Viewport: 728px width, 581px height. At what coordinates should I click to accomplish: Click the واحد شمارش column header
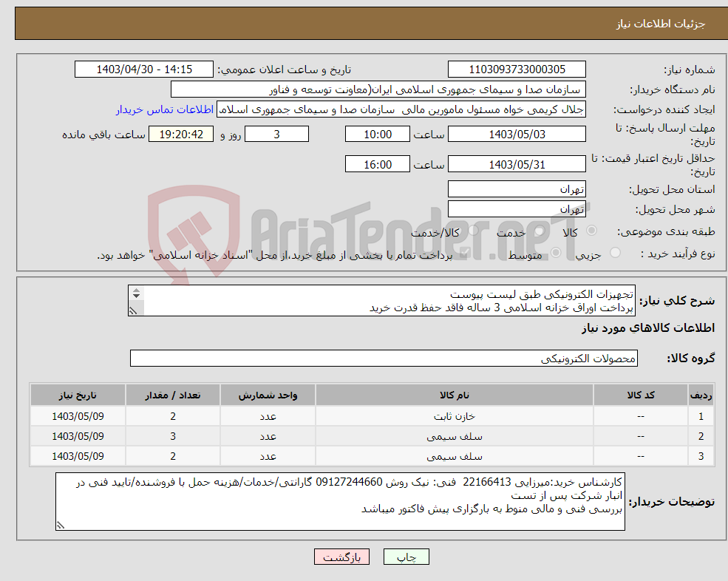pos(268,395)
